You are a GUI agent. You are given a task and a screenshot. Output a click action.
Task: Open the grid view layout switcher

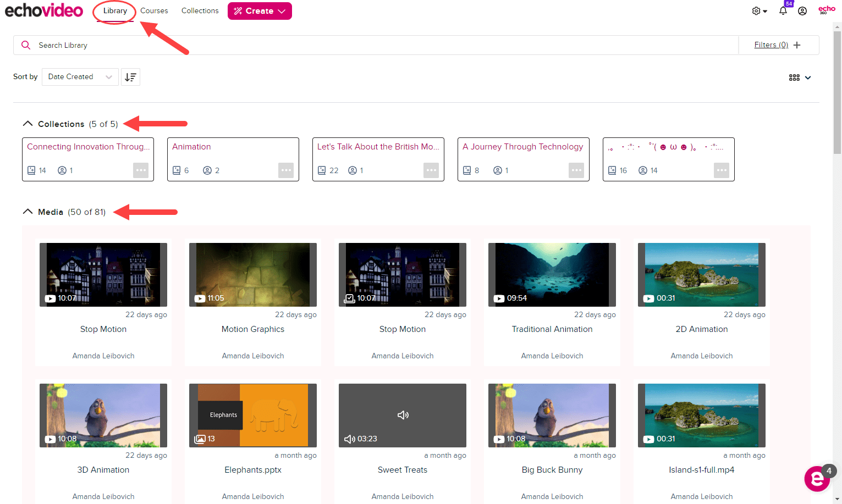[800, 77]
